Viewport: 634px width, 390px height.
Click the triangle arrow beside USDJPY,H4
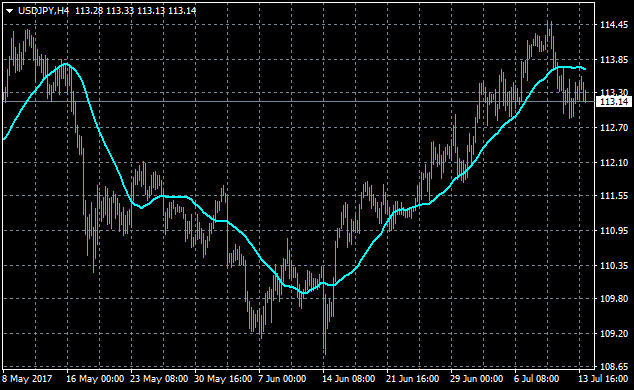10,11
